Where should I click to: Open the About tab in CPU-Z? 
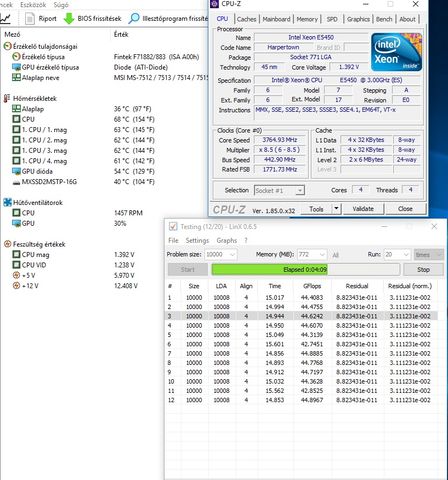click(x=407, y=19)
